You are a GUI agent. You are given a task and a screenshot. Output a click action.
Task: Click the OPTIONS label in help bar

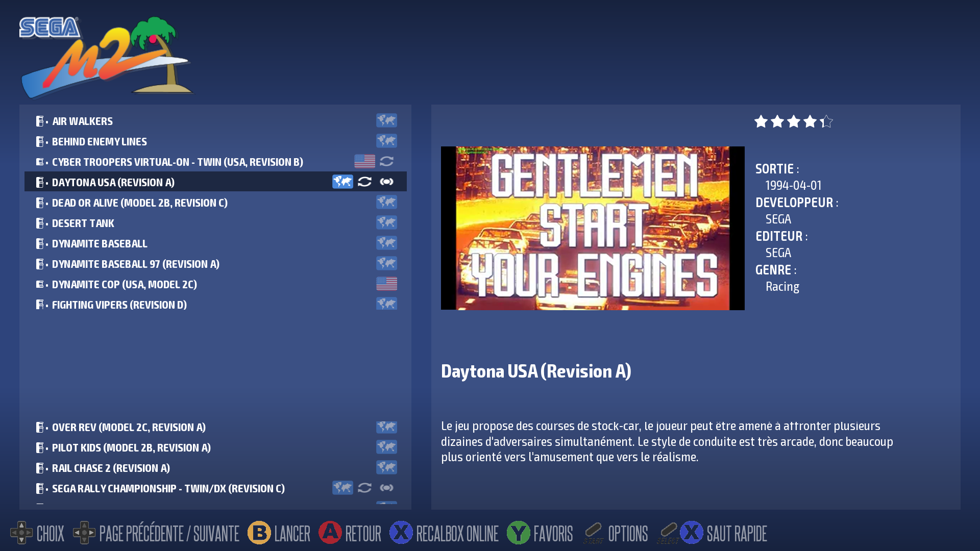coord(628,534)
